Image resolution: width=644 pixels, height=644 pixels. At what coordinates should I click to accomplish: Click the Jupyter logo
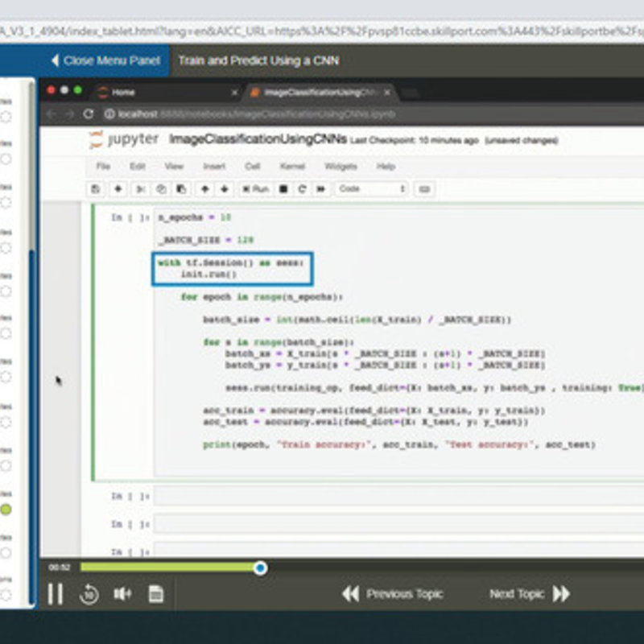click(x=123, y=139)
